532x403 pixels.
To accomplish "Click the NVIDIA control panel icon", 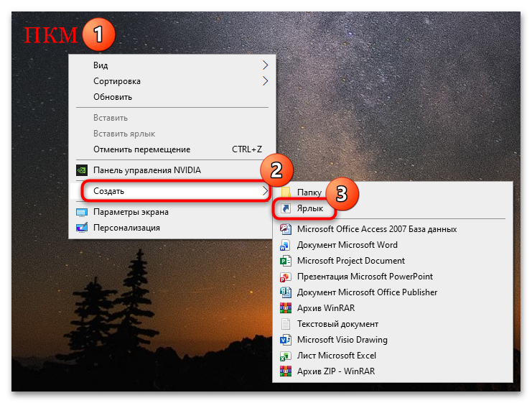I will (82, 170).
